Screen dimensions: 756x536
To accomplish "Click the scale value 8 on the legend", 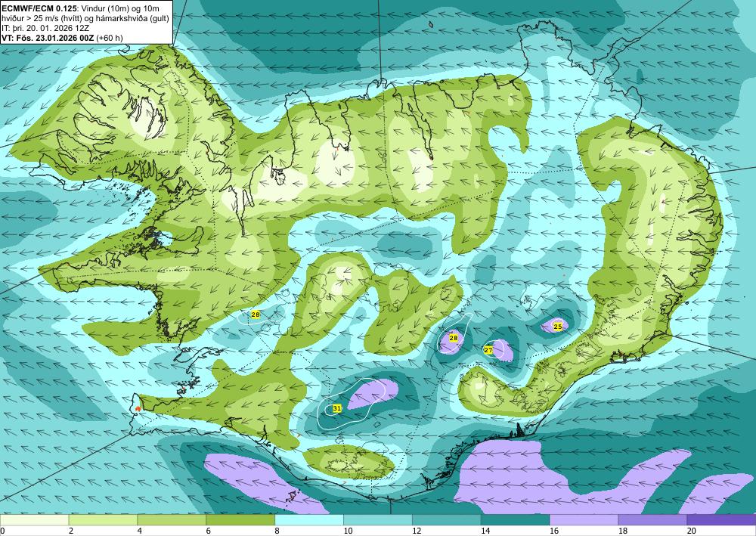I will pos(277,531).
